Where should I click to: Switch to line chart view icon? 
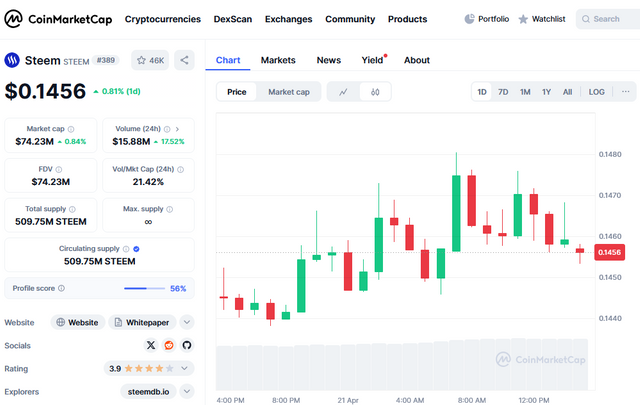point(343,92)
